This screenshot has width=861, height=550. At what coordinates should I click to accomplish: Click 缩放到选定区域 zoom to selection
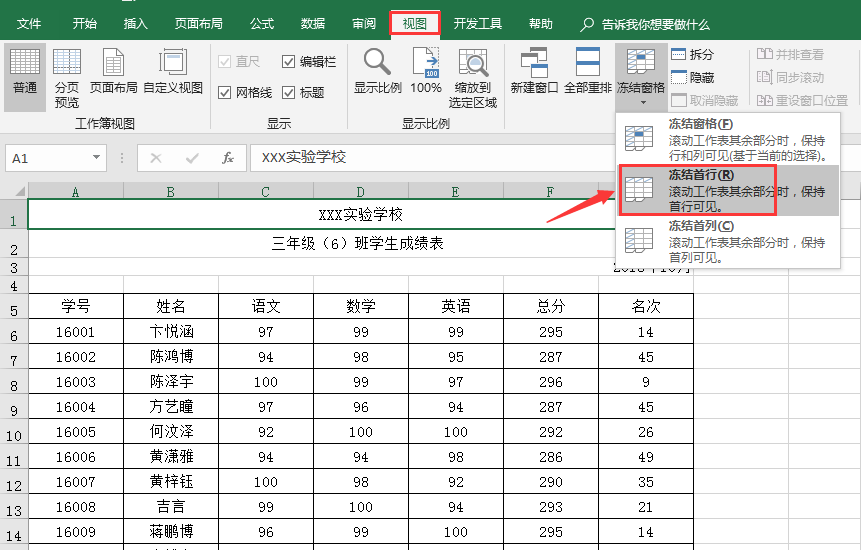[x=473, y=78]
